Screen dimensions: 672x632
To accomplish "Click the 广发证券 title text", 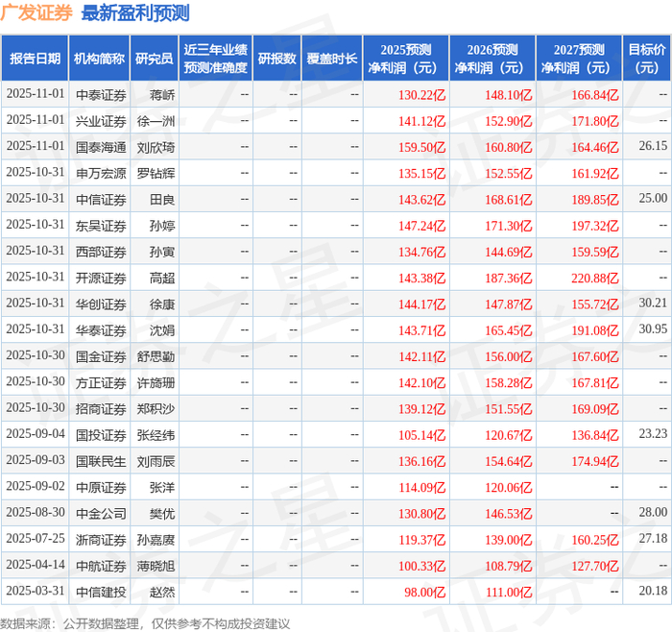I will (36, 12).
